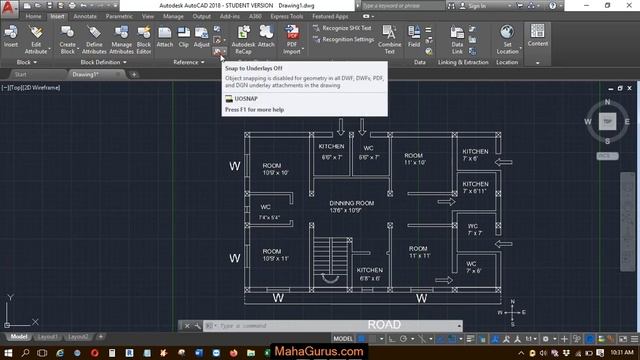Viewport: 640px width, 360px height.
Task: Expand the Reference panel dropdown
Action: [x=189, y=62]
